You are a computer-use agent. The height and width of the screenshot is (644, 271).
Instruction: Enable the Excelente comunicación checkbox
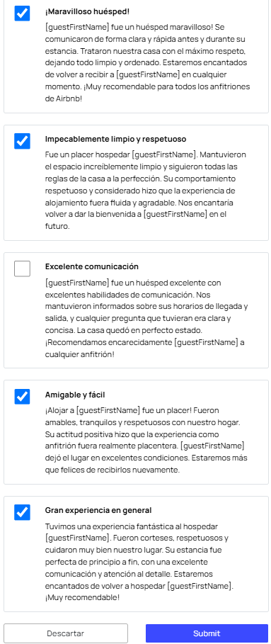click(22, 269)
